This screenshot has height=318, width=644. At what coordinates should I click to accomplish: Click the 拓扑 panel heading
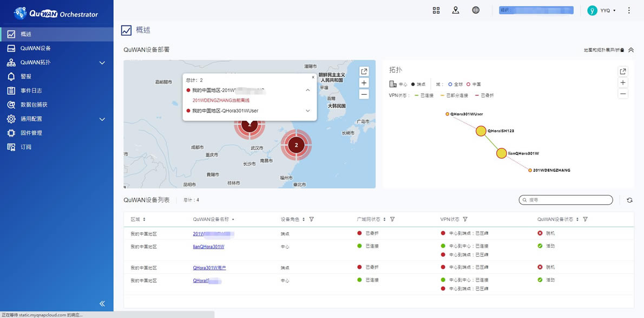(395, 70)
